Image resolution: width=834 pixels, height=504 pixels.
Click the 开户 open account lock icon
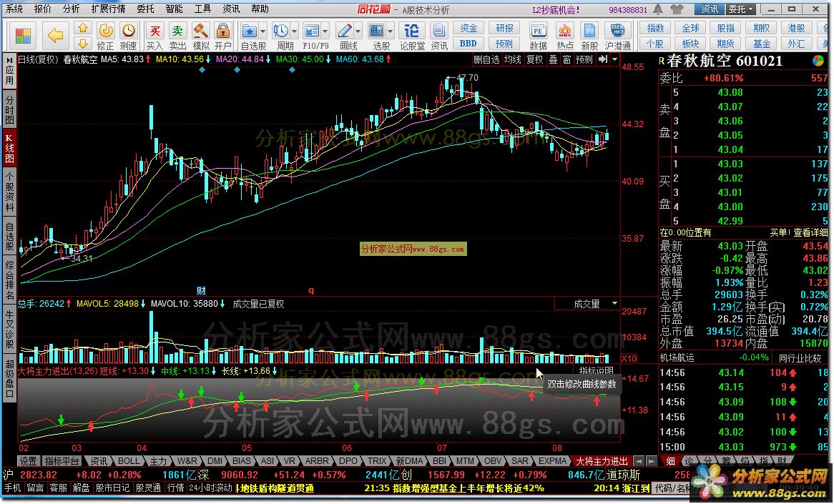click(223, 36)
